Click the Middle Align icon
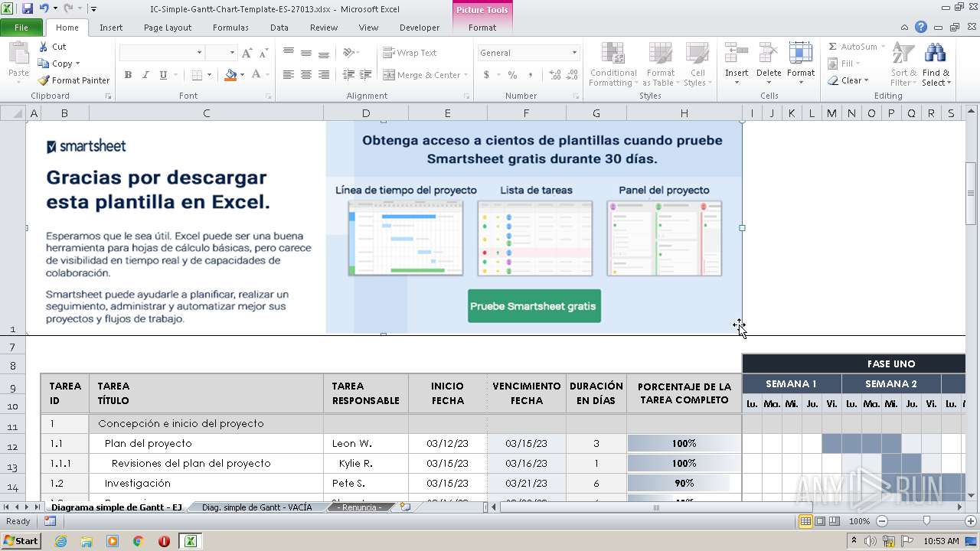Screen dimensions: 980x551 pos(306,53)
